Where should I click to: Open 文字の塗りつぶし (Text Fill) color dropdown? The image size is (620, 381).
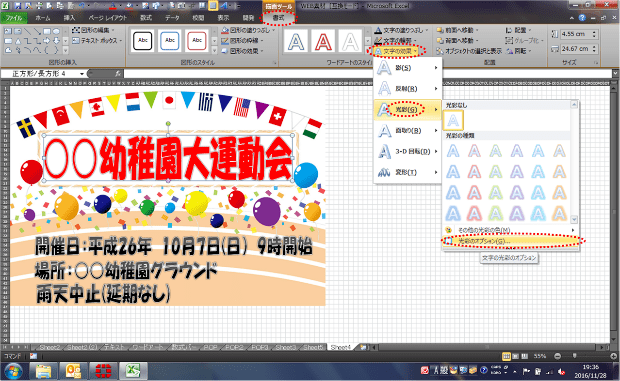tap(427, 30)
